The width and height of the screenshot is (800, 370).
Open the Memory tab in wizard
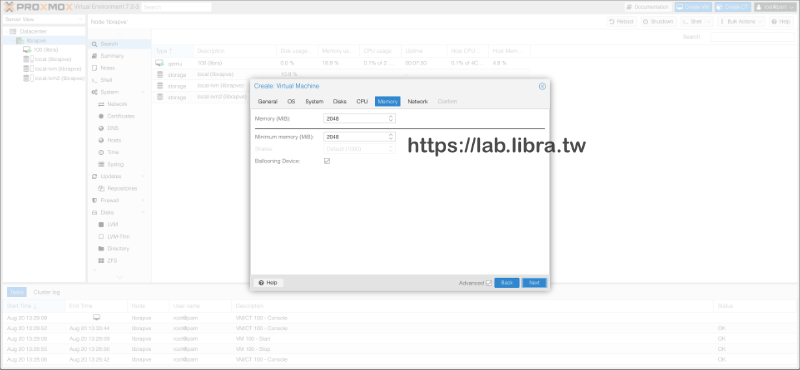coord(387,102)
